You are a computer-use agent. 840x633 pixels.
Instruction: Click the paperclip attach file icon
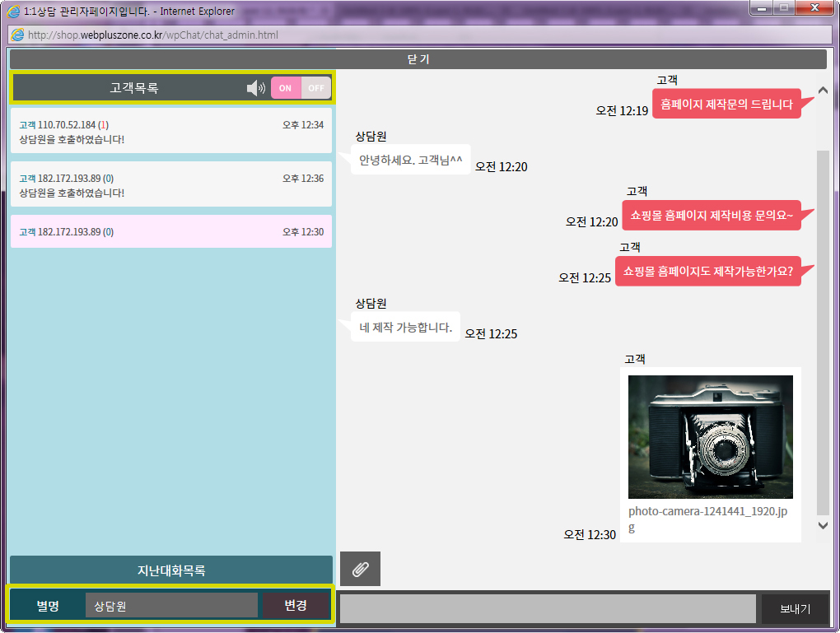pos(360,569)
